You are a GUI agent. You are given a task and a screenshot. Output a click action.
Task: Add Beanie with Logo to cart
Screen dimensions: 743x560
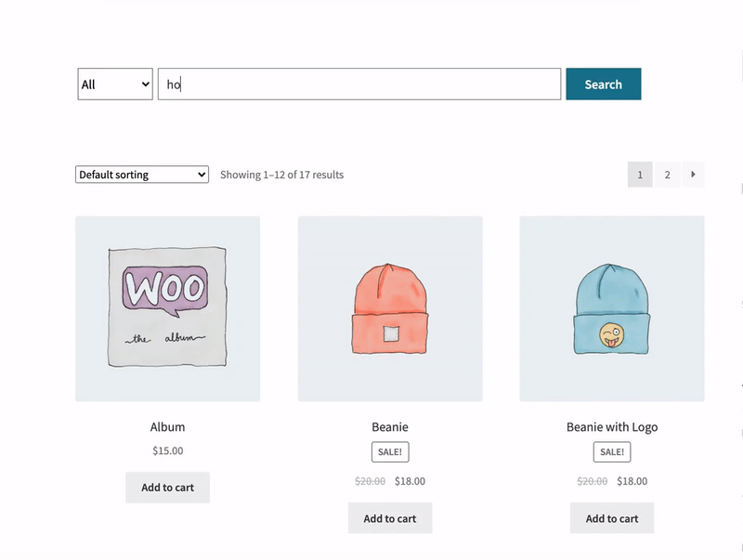point(611,518)
